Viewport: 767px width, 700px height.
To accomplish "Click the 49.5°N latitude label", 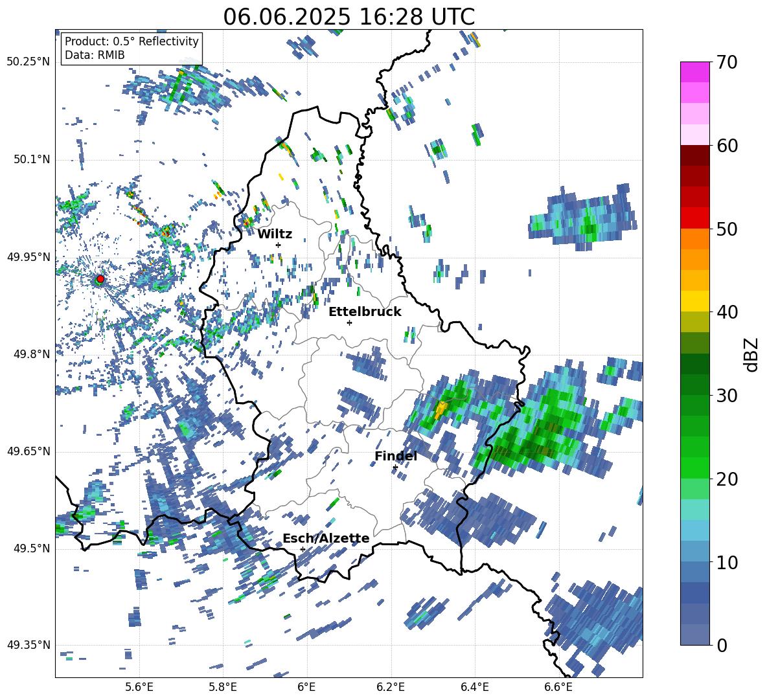I will pyautogui.click(x=32, y=548).
